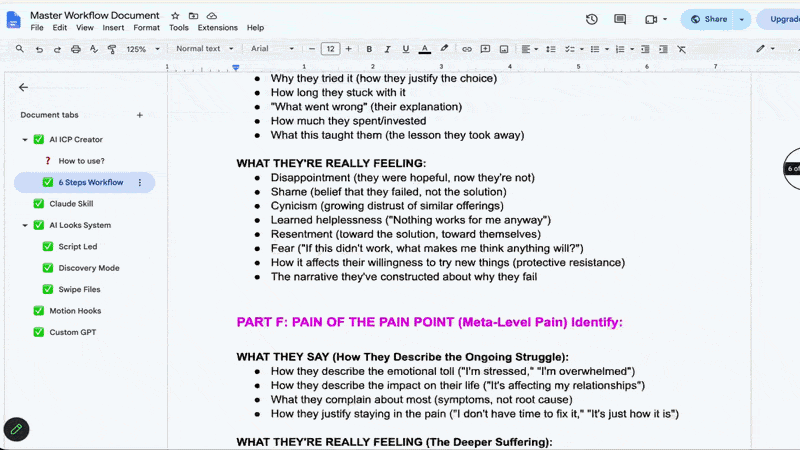The height and width of the screenshot is (450, 800).
Task: Add a comment from toolbar
Action: (x=485, y=49)
